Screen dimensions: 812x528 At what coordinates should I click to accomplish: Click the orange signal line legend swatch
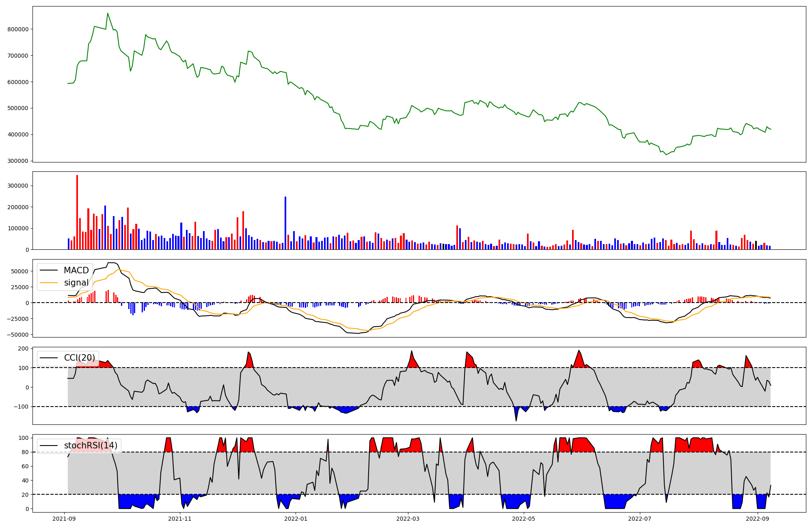click(50, 283)
